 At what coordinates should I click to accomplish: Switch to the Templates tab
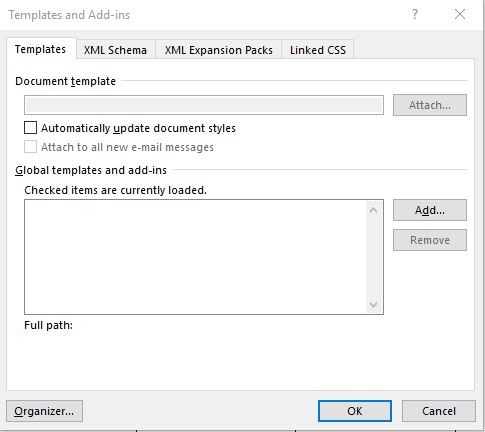click(40, 49)
